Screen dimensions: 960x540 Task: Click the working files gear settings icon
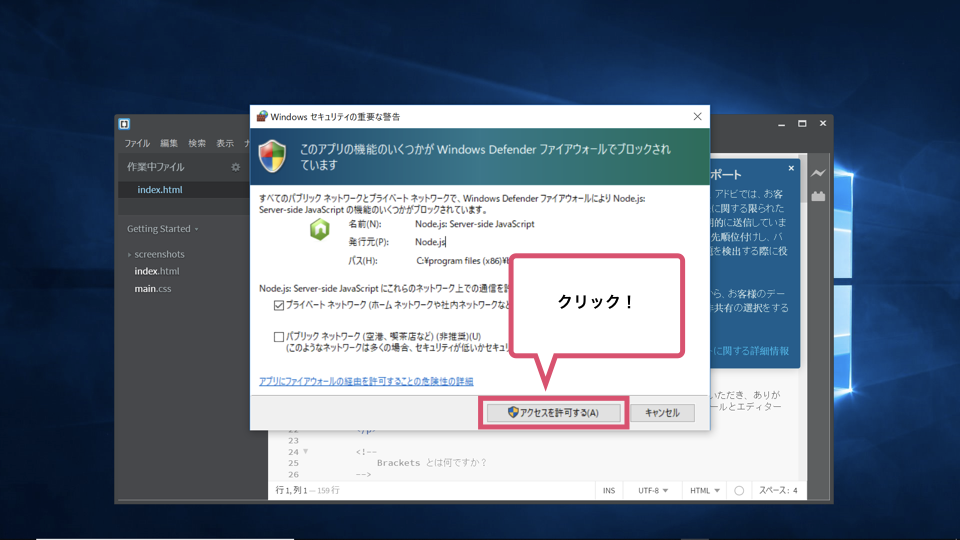(x=236, y=167)
